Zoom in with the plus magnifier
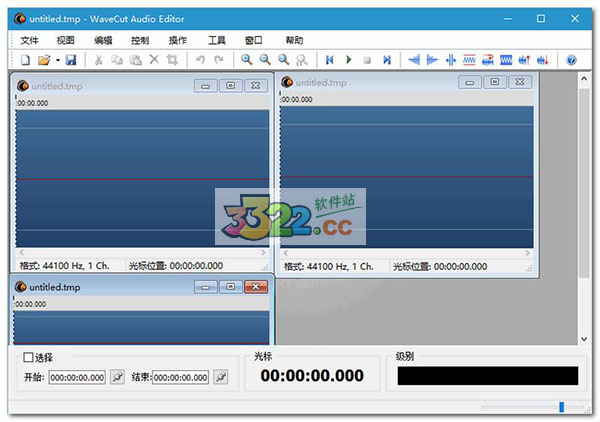Screen dimensions: 600x422 click(246, 60)
